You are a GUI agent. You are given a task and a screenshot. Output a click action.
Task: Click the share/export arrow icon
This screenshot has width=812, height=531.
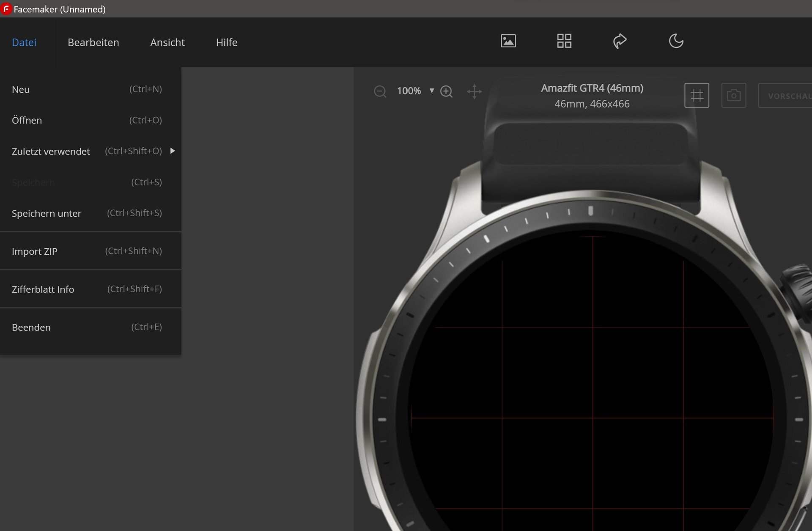coord(620,41)
